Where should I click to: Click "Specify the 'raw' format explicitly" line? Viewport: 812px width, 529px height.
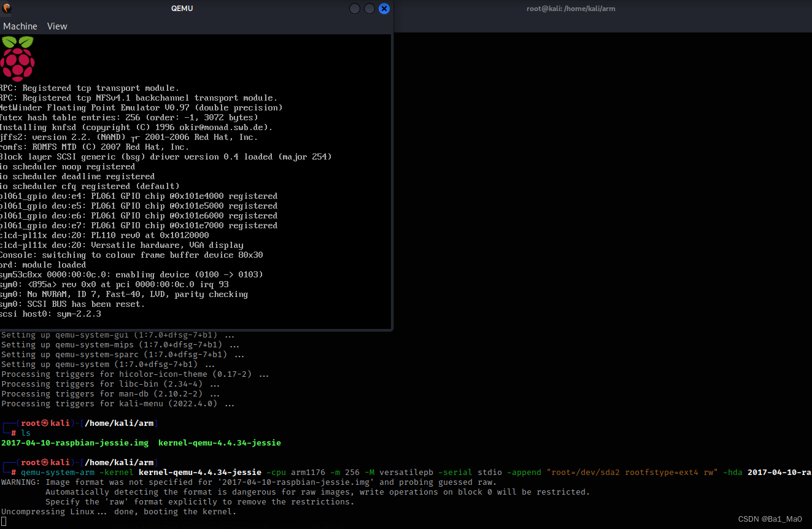[199, 502]
